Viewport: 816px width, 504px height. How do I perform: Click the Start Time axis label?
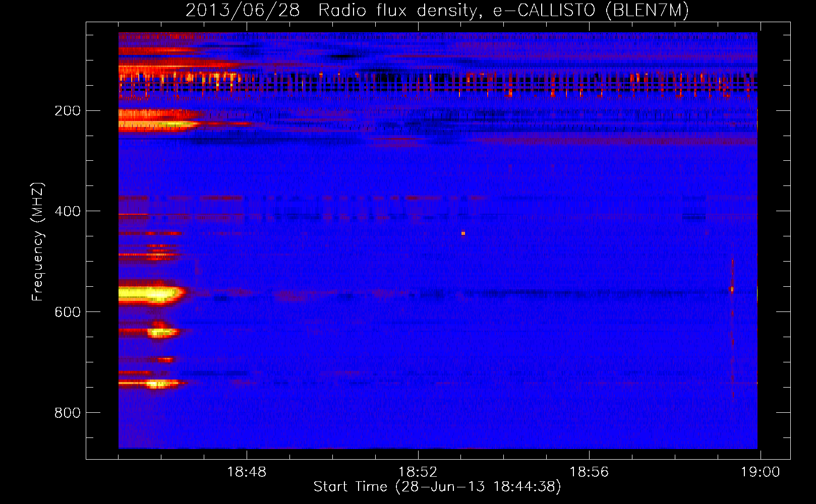pos(437,487)
